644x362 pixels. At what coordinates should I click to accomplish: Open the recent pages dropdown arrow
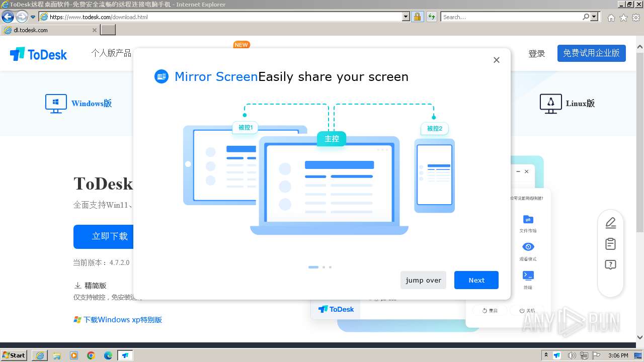(33, 17)
